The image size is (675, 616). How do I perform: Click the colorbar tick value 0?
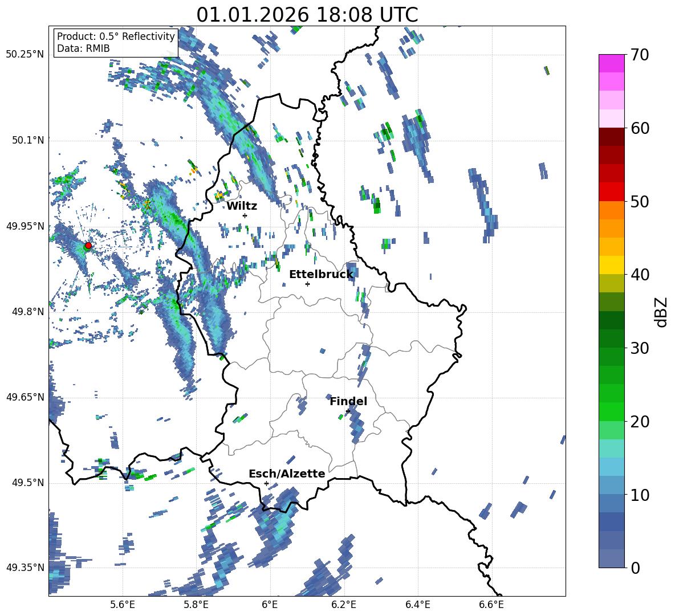point(635,568)
